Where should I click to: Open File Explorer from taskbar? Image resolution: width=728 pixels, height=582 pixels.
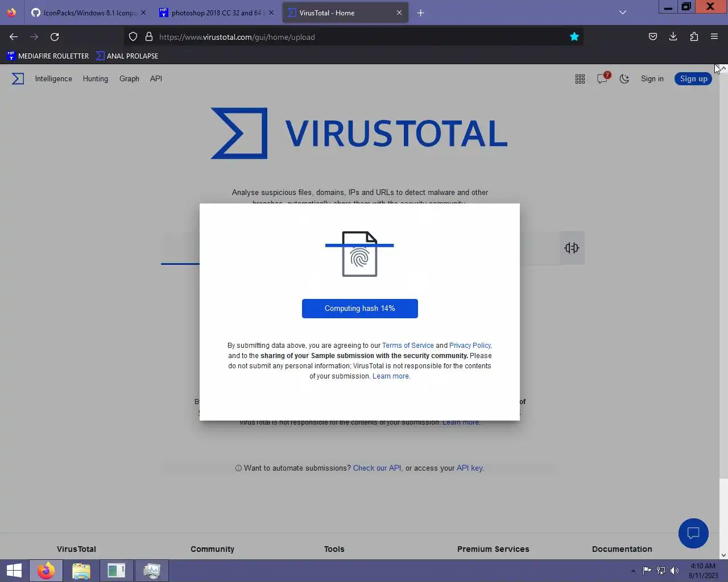click(x=81, y=571)
